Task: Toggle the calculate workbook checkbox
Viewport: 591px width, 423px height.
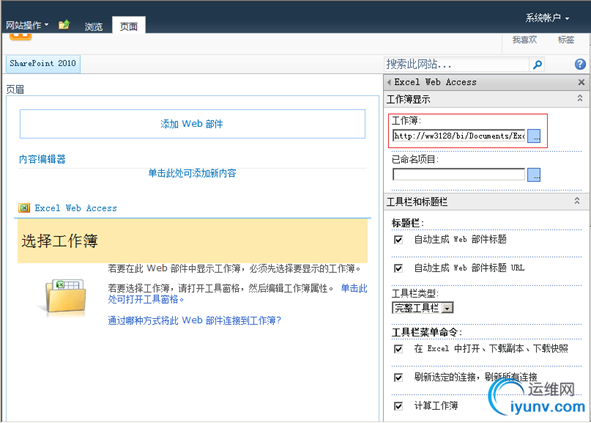Action: (x=398, y=406)
